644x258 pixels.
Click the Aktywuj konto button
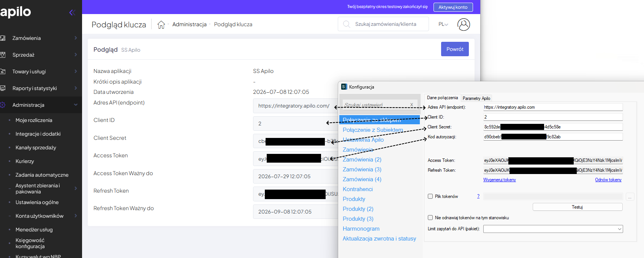[x=453, y=7]
